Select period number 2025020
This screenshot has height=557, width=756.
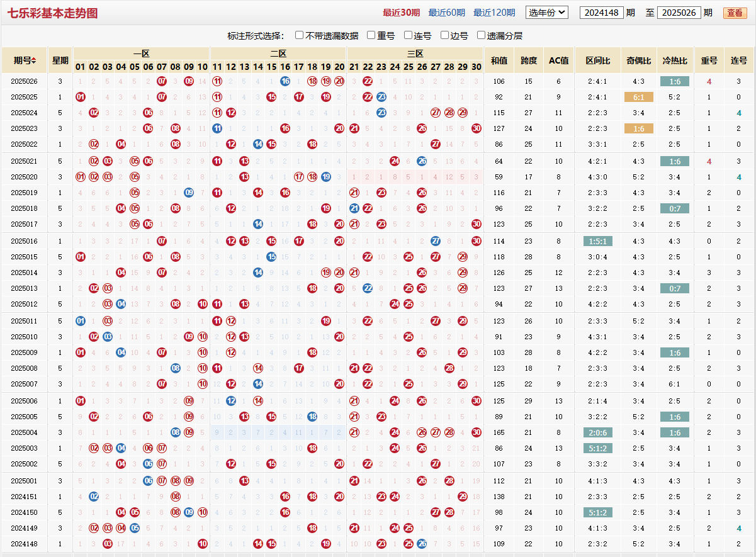[24, 177]
